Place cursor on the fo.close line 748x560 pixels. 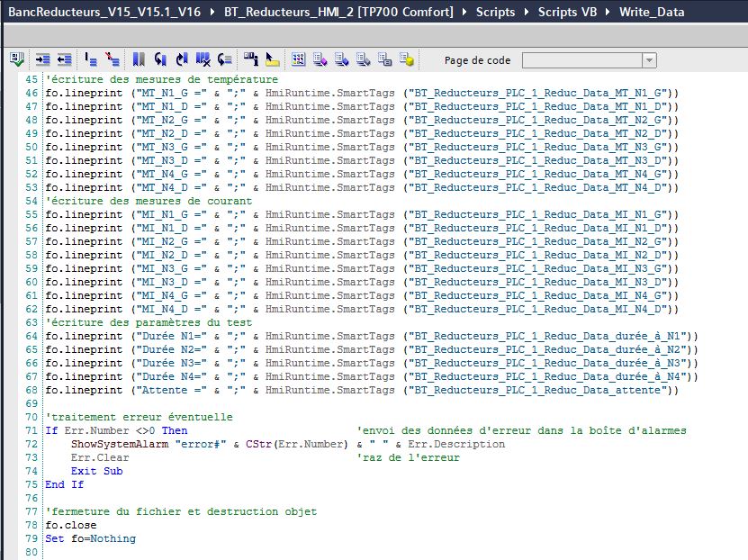[70, 525]
